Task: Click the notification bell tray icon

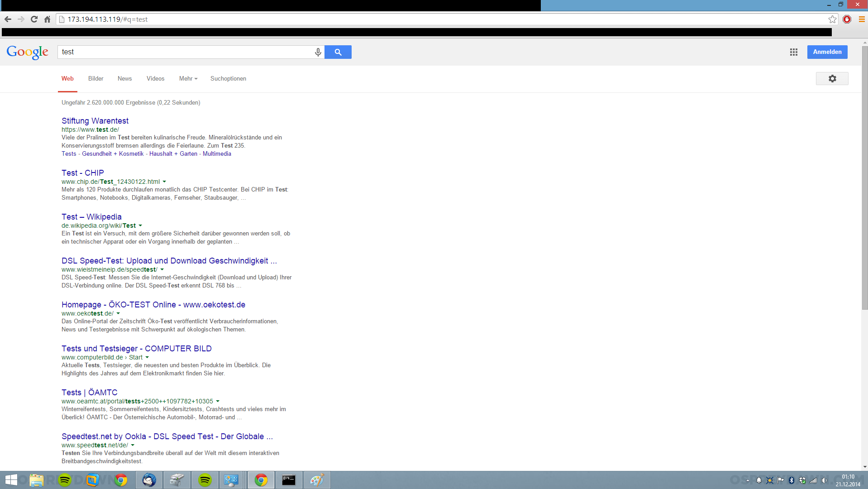Action: pyautogui.click(x=759, y=480)
